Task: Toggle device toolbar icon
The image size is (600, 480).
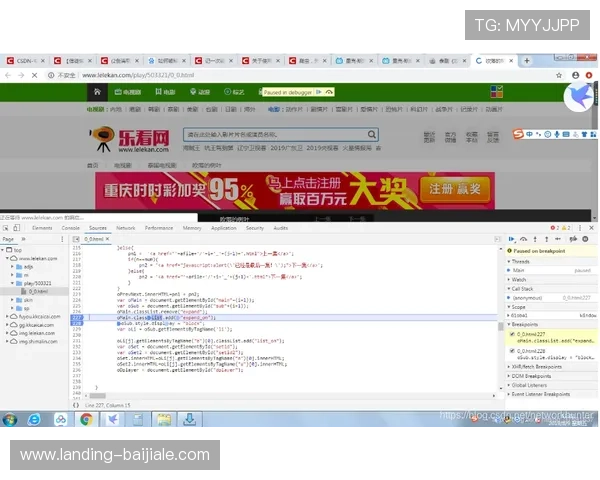Action: coord(16,228)
